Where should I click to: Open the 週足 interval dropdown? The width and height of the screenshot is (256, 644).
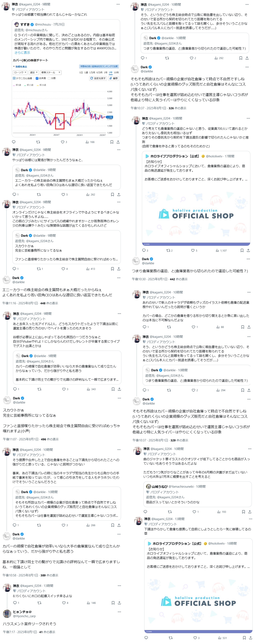(33, 72)
